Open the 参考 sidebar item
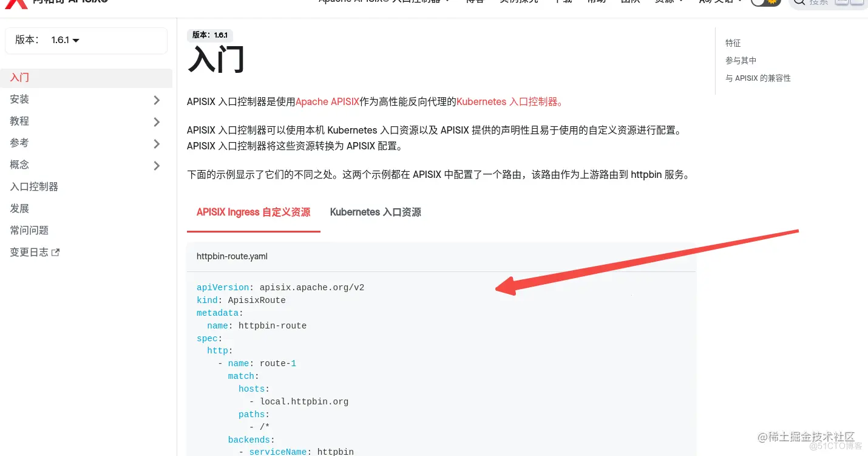Screen dimensions: 868x456 click(19, 143)
